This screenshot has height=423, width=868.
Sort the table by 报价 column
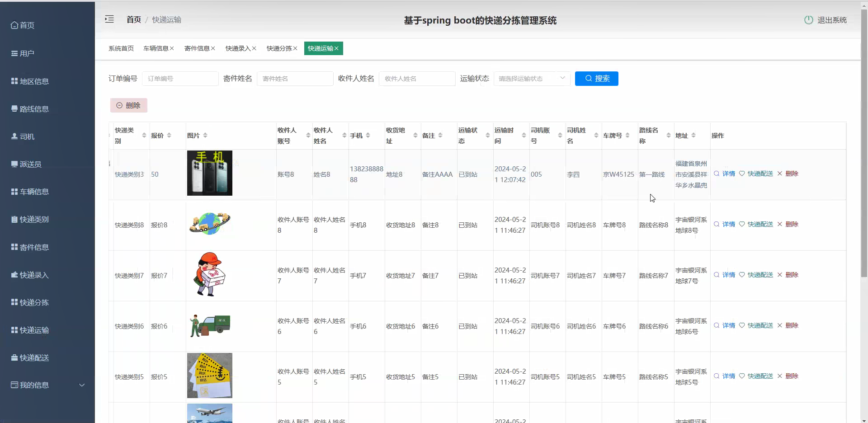click(x=169, y=135)
